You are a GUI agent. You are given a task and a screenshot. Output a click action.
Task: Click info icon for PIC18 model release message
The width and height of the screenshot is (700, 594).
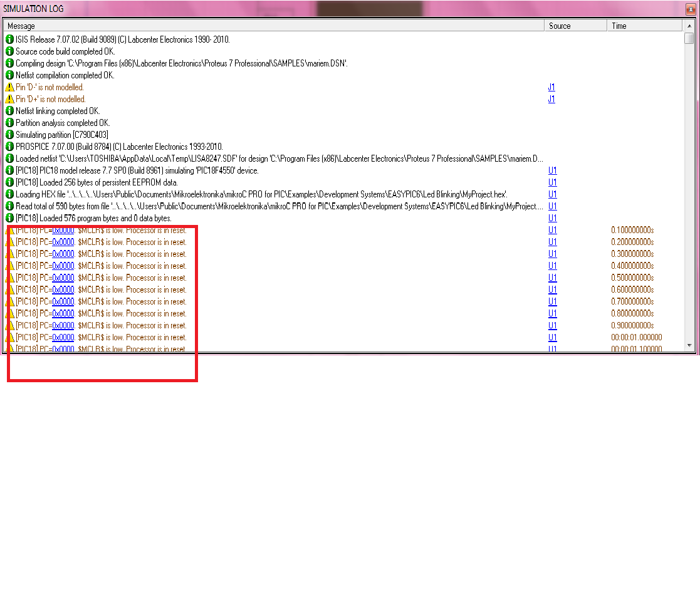[9, 170]
